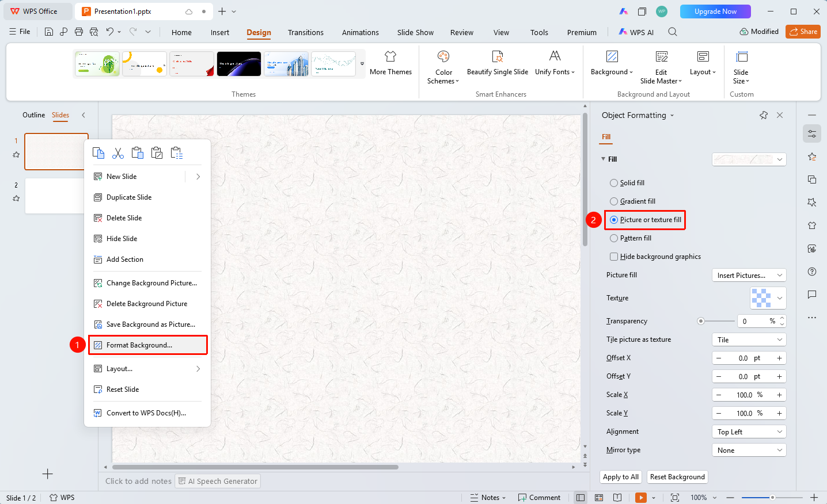Image resolution: width=827 pixels, height=504 pixels.
Task: Click the Apply to All button
Action: pos(621,477)
